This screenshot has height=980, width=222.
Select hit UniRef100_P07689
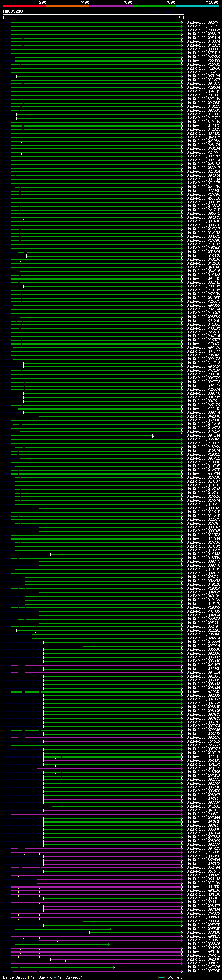[x=203, y=57]
